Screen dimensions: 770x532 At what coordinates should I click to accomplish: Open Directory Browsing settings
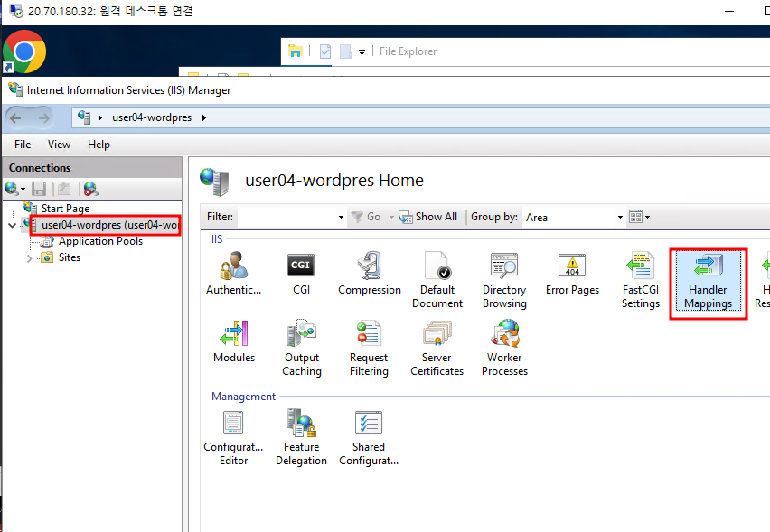point(504,280)
